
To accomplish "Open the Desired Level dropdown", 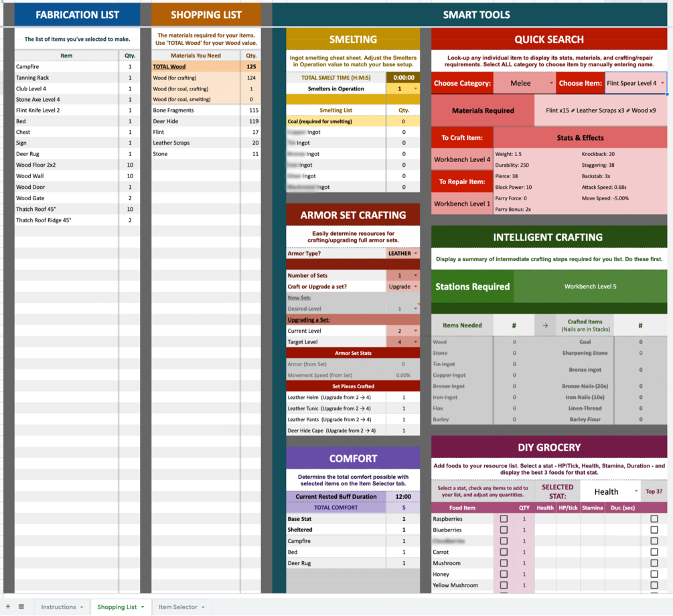I will click(x=415, y=309).
